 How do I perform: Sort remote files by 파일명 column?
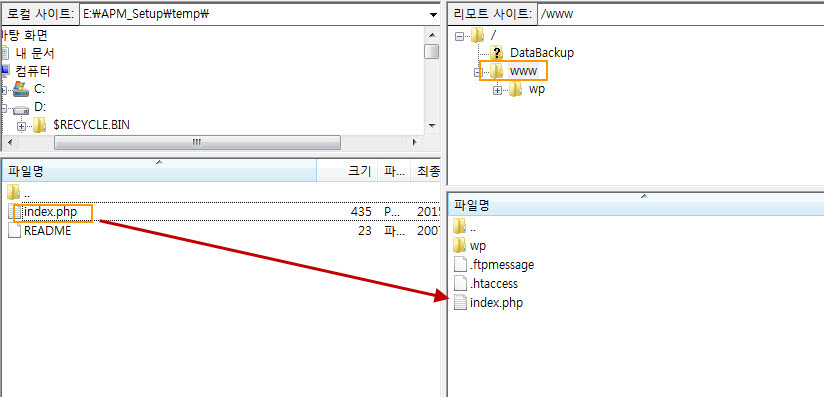[636, 205]
